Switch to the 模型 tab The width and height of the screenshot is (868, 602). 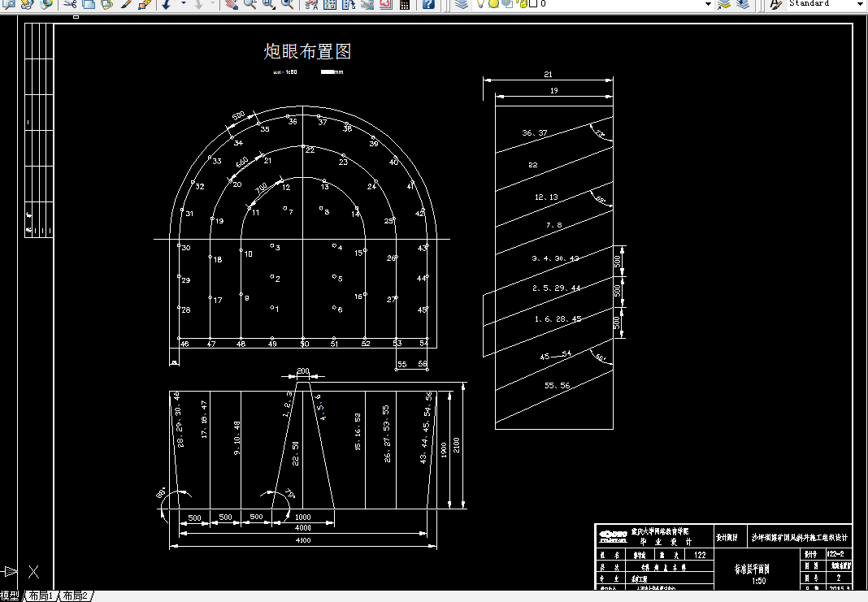[x=11, y=596]
